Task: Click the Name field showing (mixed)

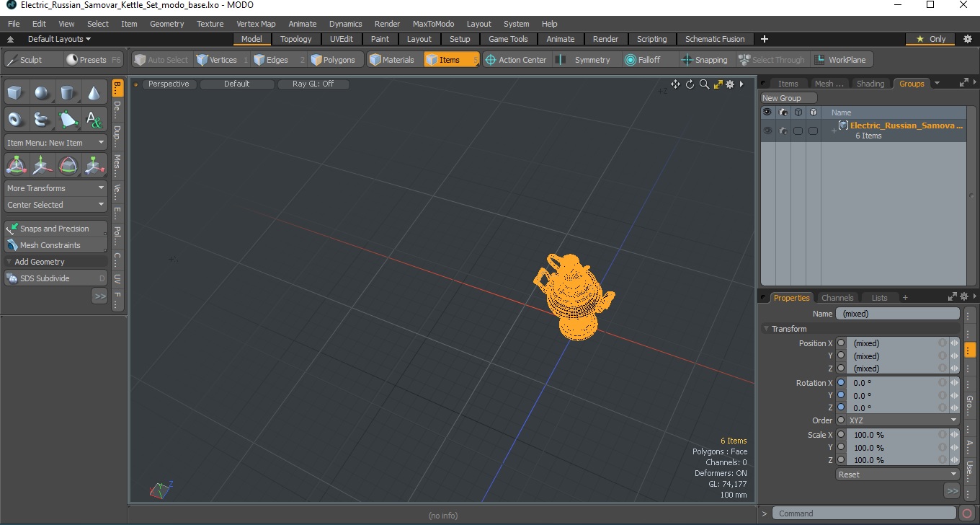Action: pyautogui.click(x=897, y=314)
